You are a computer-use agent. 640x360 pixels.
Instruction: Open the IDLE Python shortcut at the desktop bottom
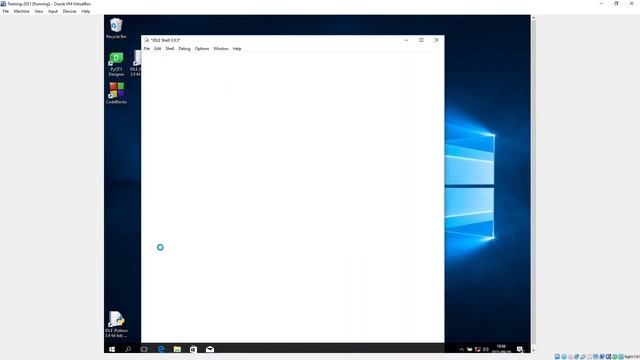coord(116,324)
